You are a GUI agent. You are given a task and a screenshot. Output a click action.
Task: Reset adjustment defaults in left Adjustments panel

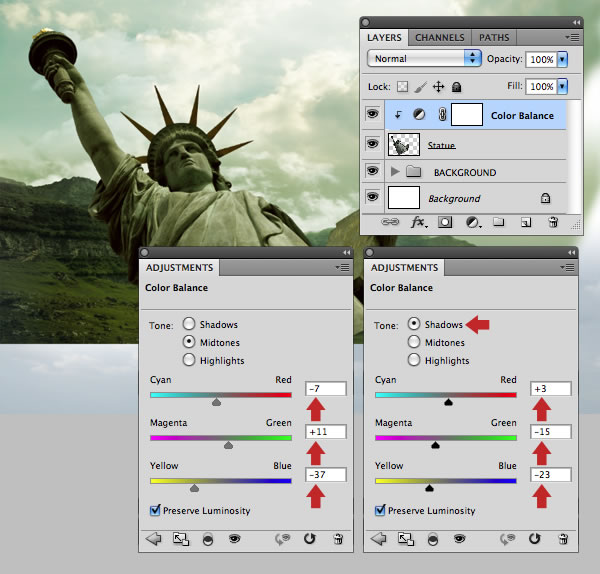click(310, 539)
